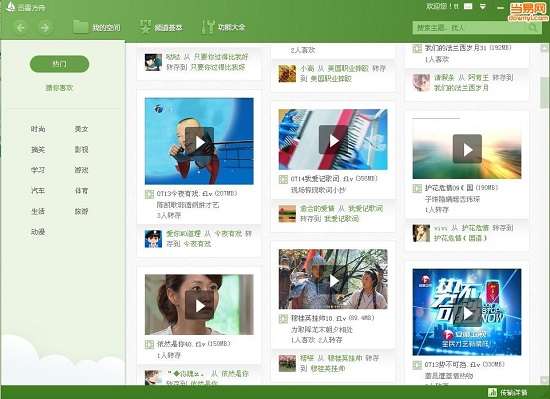The image size is (550, 399).
Task: Open 我的空间 folder icon in toolbar
Action: click(80, 27)
